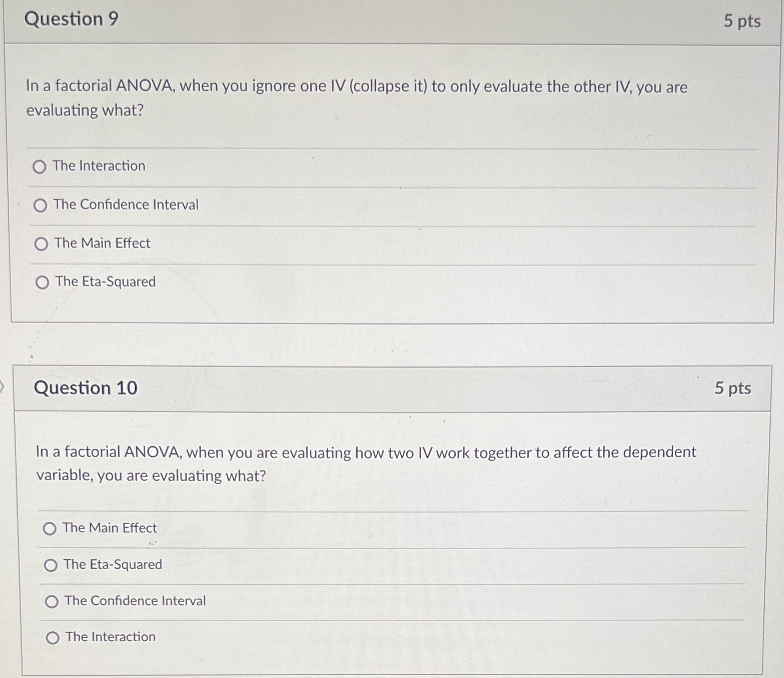
Task: Click the "5 pts" label for Question 10
Action: pos(733,389)
